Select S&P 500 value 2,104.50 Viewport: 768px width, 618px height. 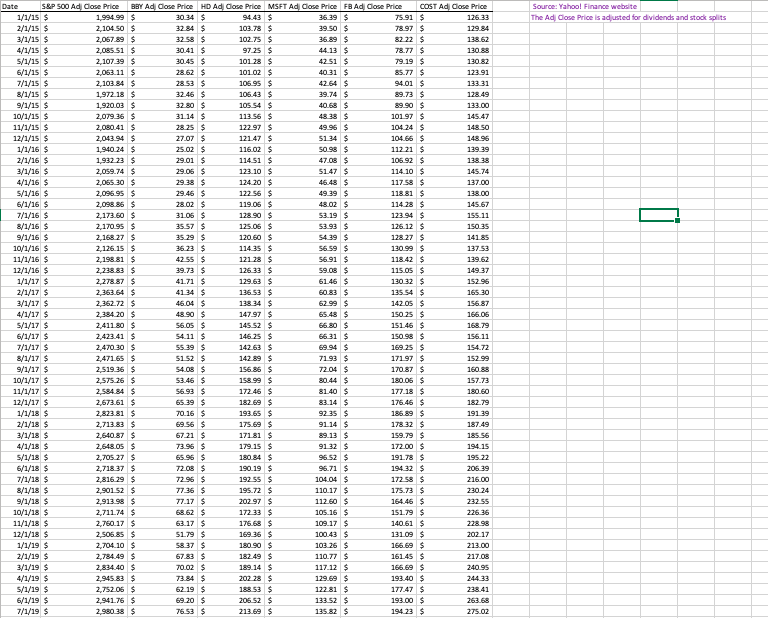(84, 28)
